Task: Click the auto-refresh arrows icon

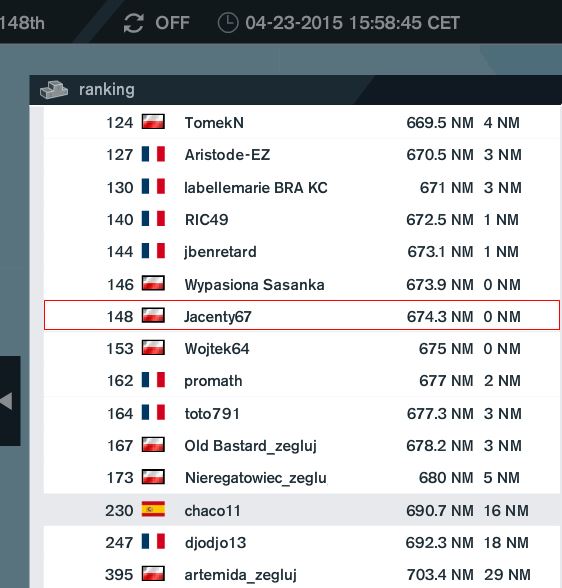Action: 133,23
